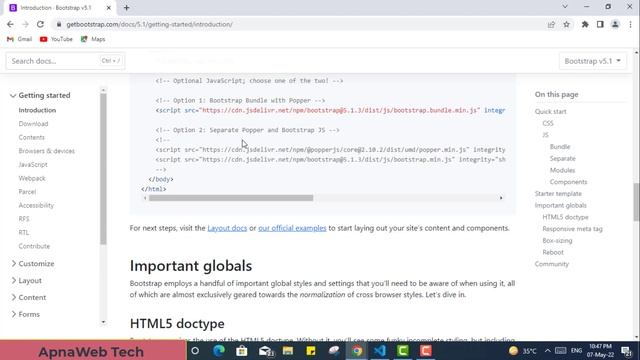The height and width of the screenshot is (360, 640).
Task: Open the Introduction sidebar link
Action: (x=37, y=110)
